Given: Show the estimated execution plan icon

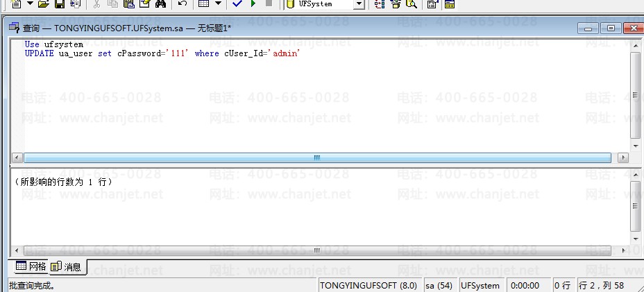Looking at the screenshot, I should point(380,3).
